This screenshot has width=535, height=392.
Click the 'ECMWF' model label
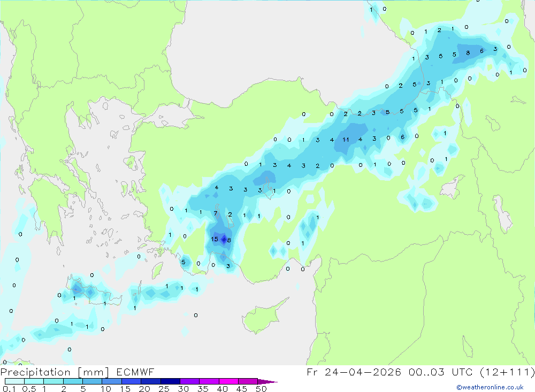[135, 372]
